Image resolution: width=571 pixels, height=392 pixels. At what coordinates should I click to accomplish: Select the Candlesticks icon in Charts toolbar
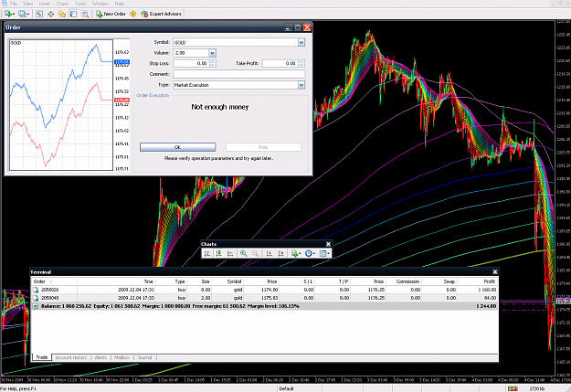coord(218,253)
